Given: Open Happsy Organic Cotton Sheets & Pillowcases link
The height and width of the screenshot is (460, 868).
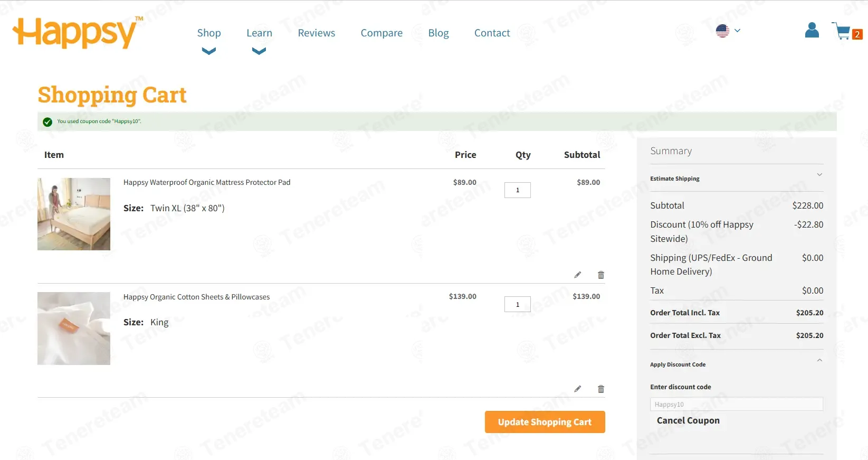Looking at the screenshot, I should click(196, 297).
